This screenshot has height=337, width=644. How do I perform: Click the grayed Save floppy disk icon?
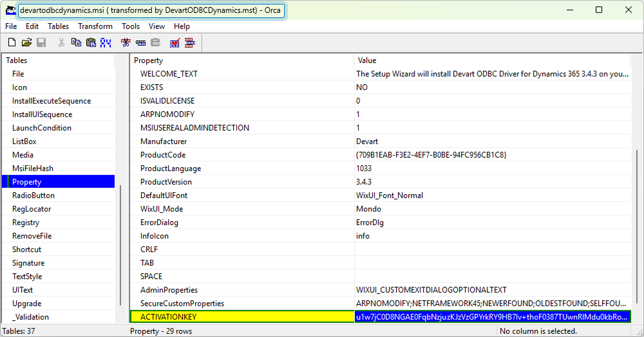[41, 42]
